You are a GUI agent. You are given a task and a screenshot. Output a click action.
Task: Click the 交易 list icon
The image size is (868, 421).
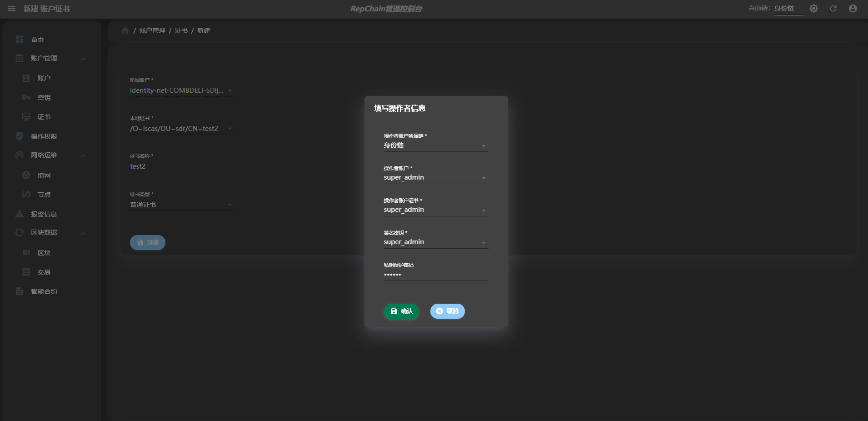26,272
